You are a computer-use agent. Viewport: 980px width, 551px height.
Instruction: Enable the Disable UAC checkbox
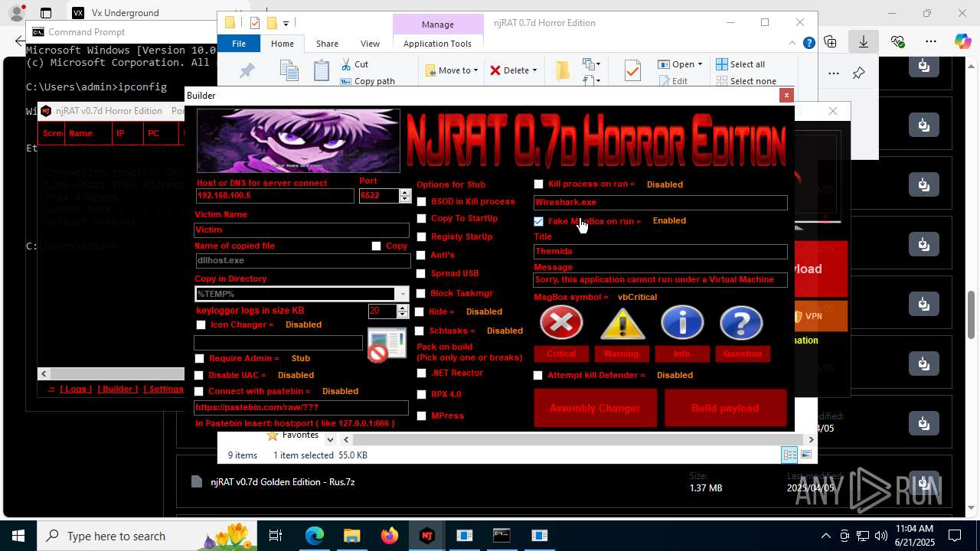[x=199, y=376]
